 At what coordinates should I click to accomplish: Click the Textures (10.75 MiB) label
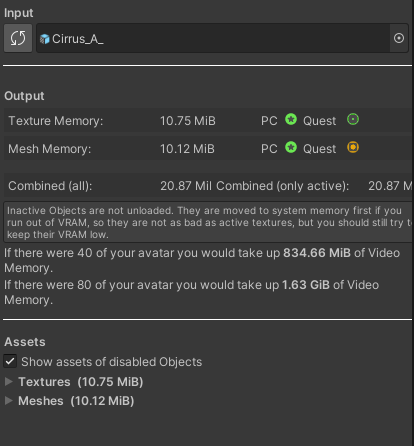coord(81,382)
